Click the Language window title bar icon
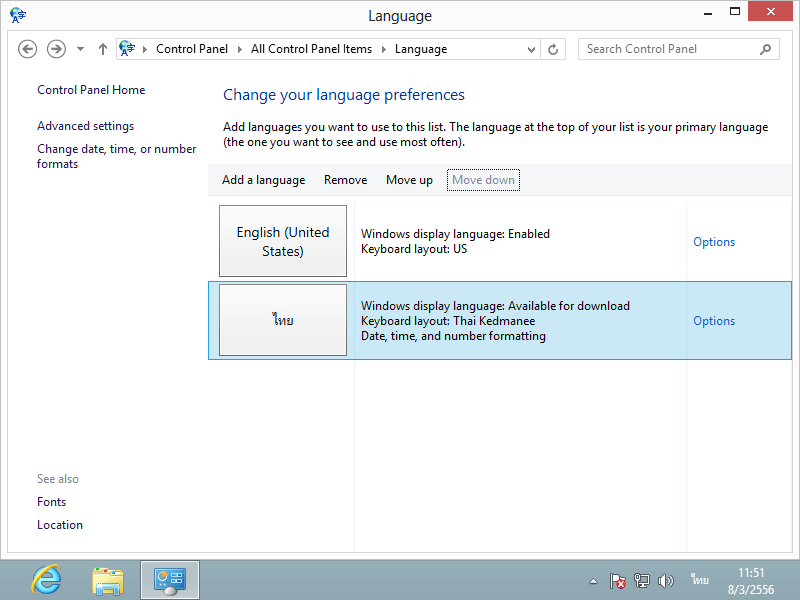The height and width of the screenshot is (600, 800). click(18, 15)
